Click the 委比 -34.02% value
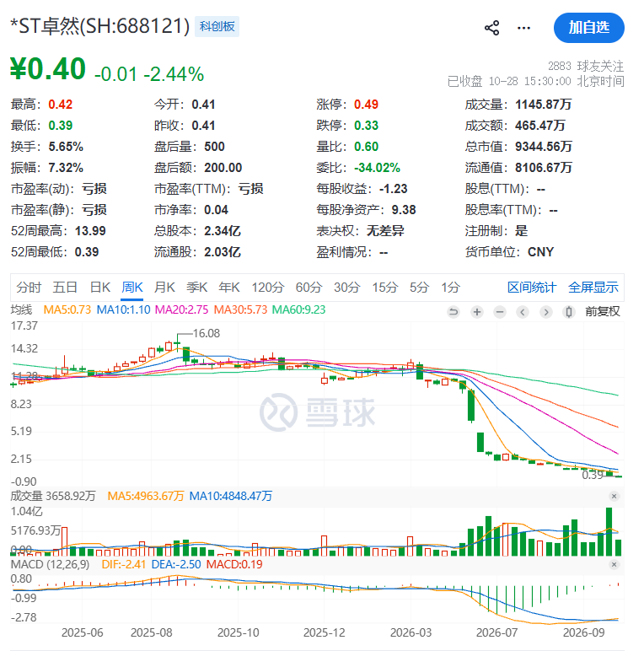The width and height of the screenshot is (644, 651). tap(377, 168)
